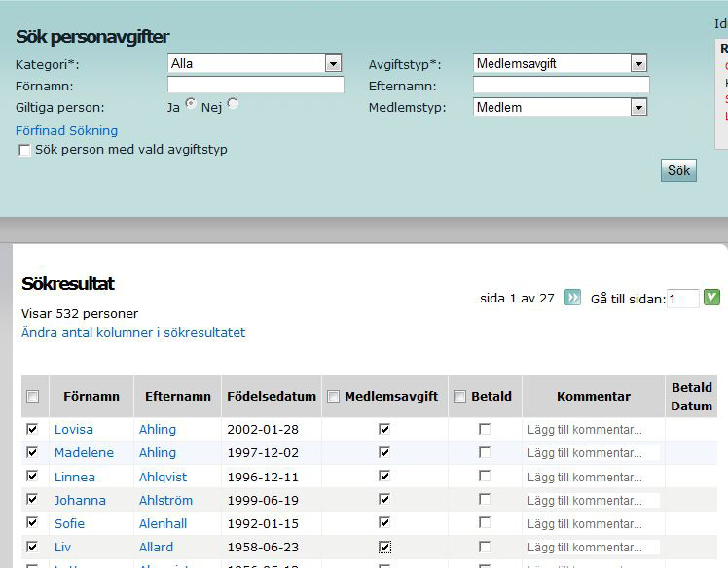Click into the Förnamn input field
This screenshot has width=728, height=568.
click(x=256, y=85)
